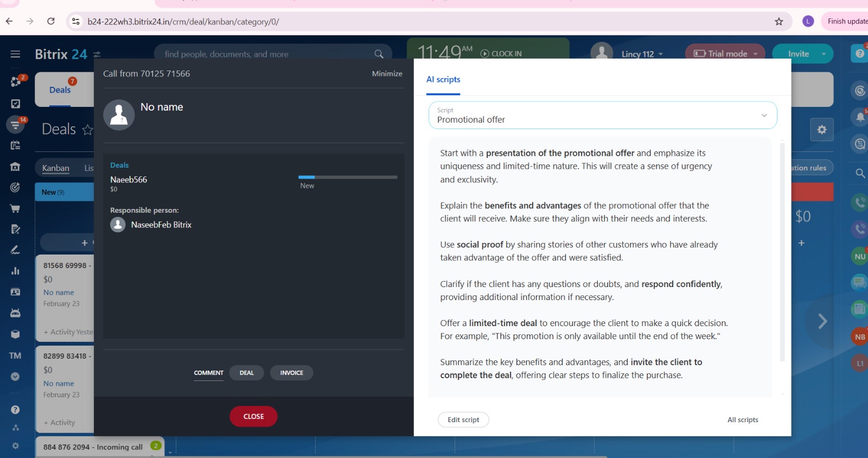Bookmark this page with star icon
Screen dimensions: 868x458
pos(779,22)
